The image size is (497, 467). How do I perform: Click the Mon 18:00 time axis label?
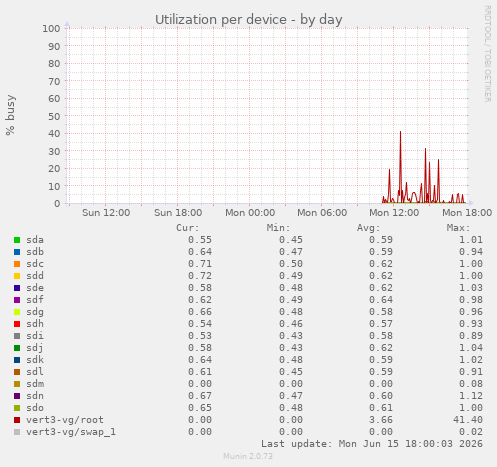click(x=467, y=213)
